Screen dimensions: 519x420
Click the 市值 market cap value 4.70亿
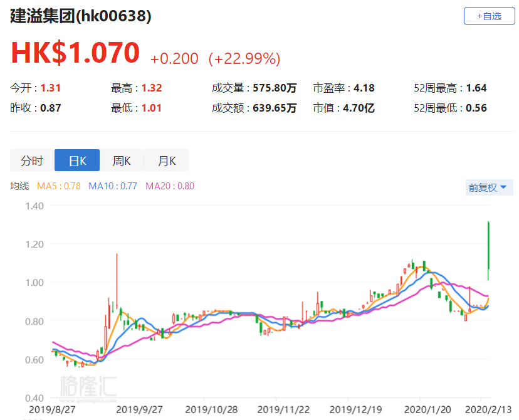[359, 108]
